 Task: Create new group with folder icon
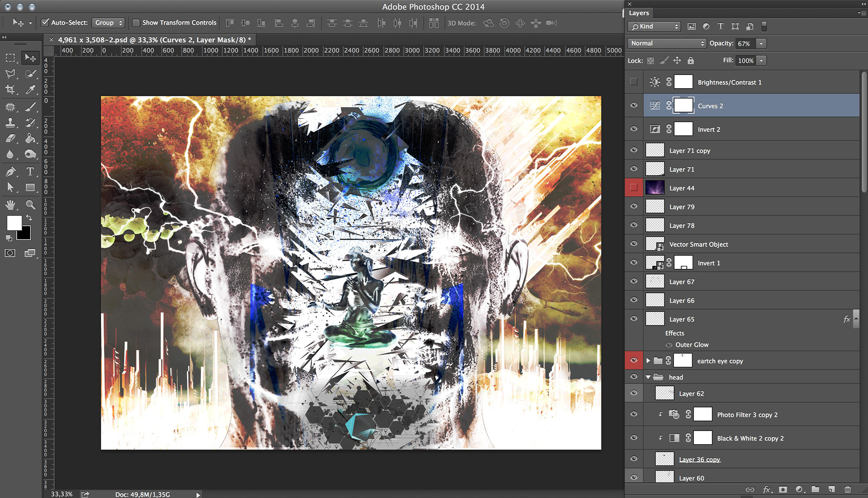(x=815, y=489)
